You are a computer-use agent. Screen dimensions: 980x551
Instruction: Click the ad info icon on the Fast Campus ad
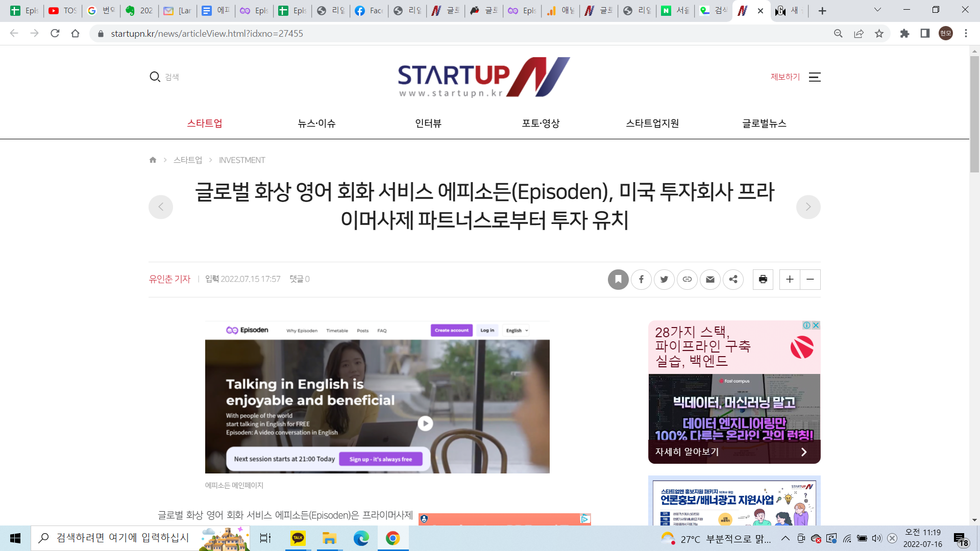click(x=807, y=325)
